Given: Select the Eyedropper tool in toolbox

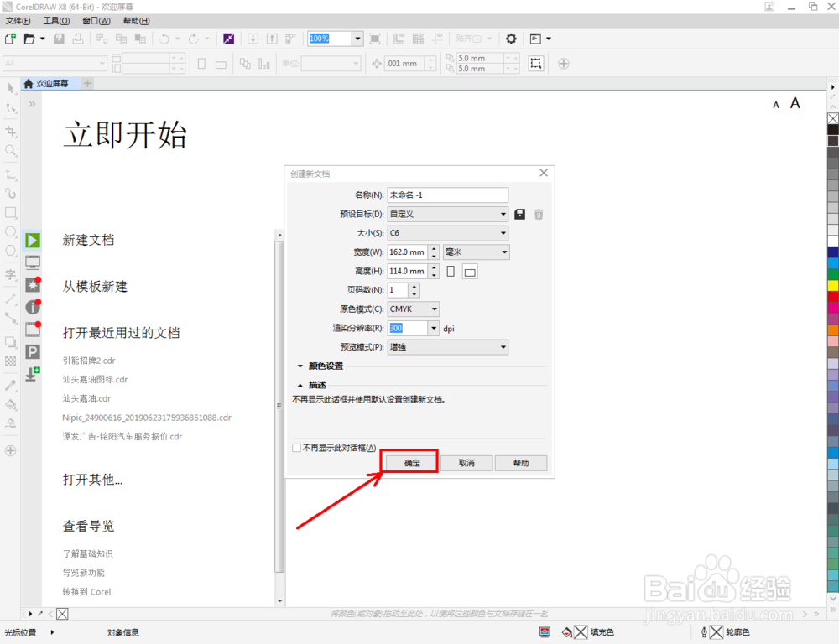Looking at the screenshot, I should pyautogui.click(x=11, y=385).
